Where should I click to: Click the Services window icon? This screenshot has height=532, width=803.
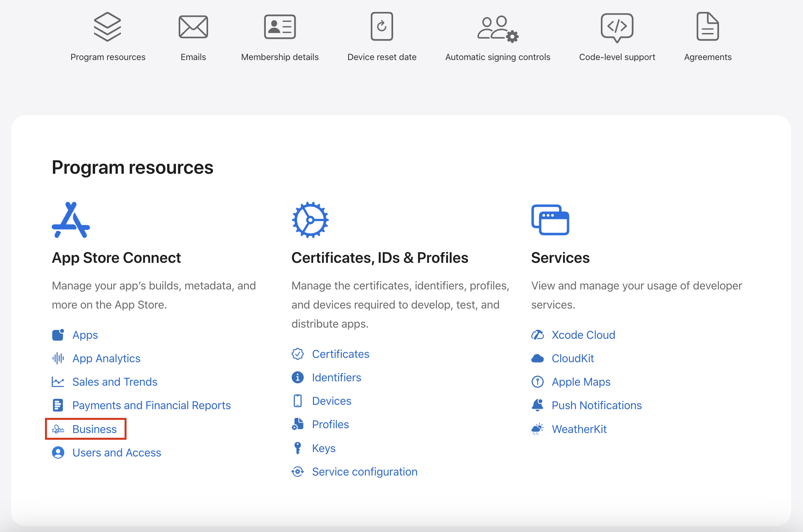(x=550, y=220)
